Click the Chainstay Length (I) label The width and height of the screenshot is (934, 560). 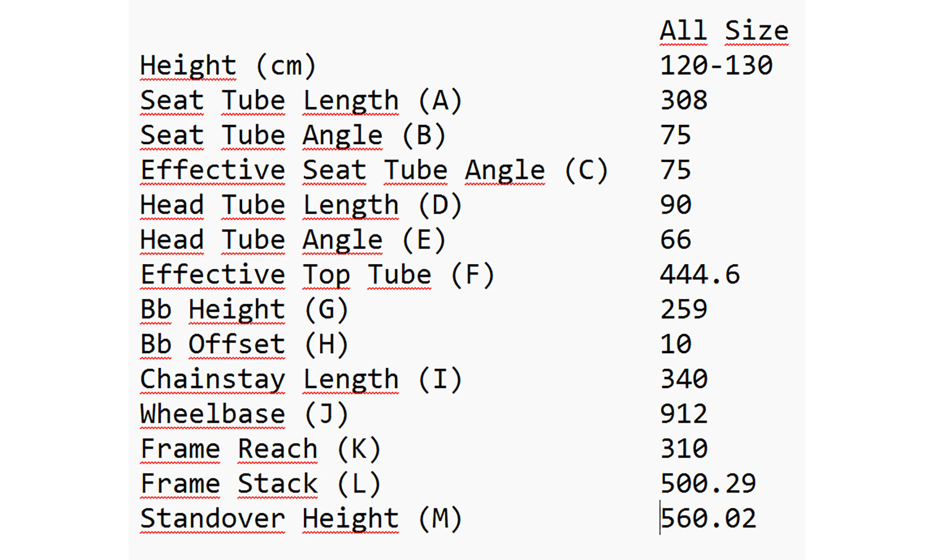(x=301, y=379)
